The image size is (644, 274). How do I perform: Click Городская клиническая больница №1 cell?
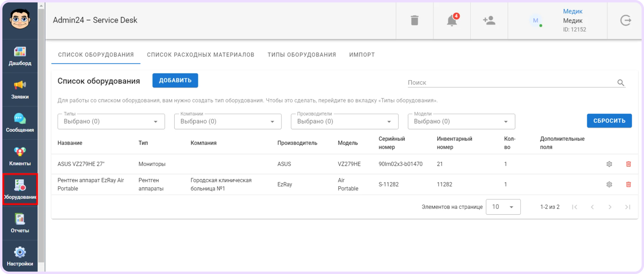pyautogui.click(x=221, y=184)
